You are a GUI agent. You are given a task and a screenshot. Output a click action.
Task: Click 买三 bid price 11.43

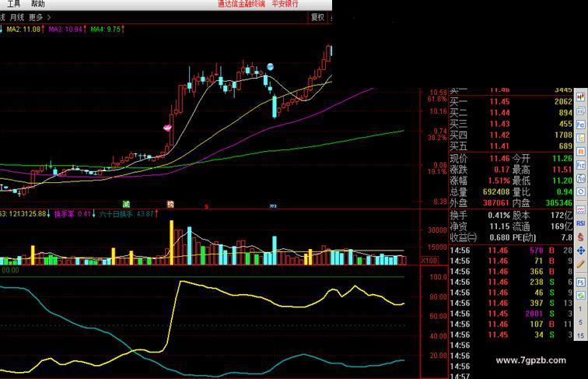[x=499, y=124]
